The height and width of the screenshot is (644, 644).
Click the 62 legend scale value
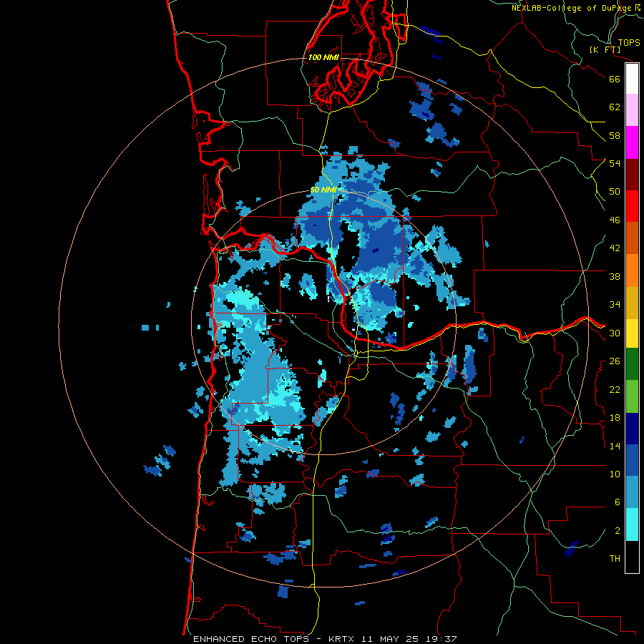[615, 107]
